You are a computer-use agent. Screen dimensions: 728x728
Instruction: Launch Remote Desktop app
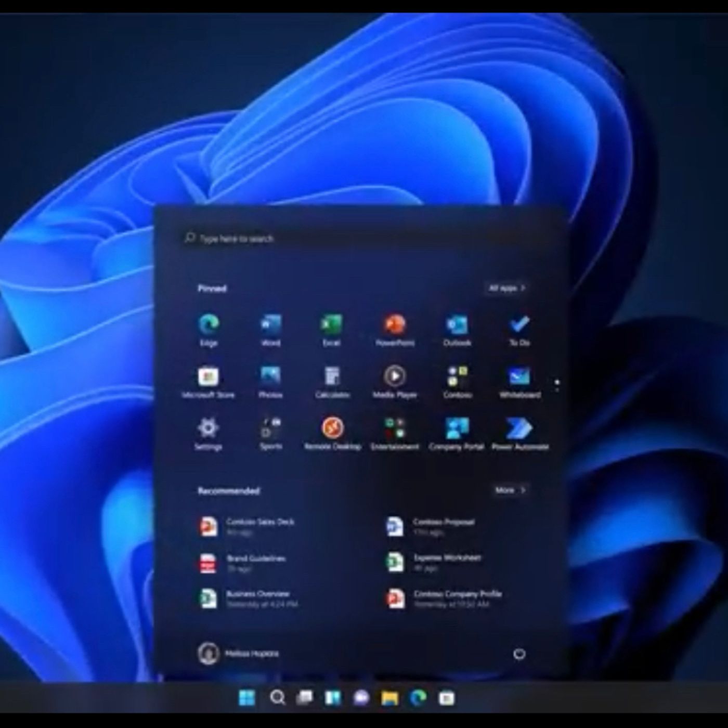click(332, 434)
